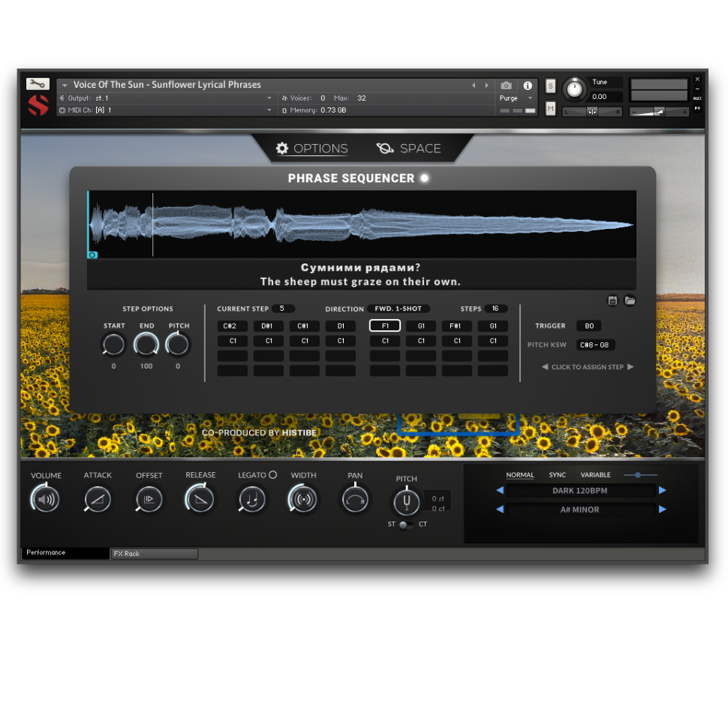
Task: Click the Pitch KSW C#8 - G8 field
Action: click(x=595, y=345)
